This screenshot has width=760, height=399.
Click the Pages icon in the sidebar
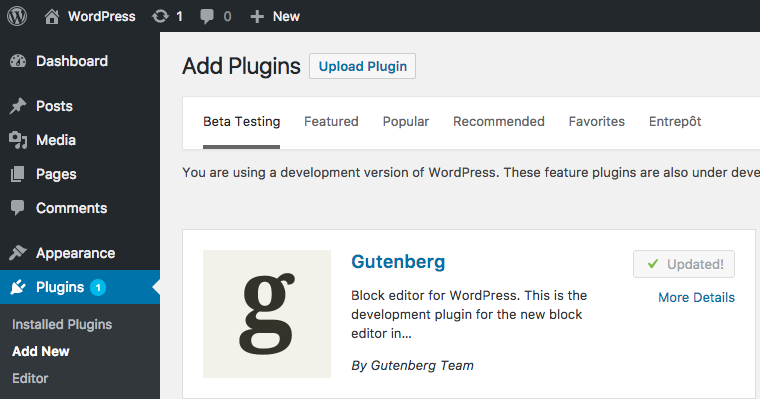17,174
